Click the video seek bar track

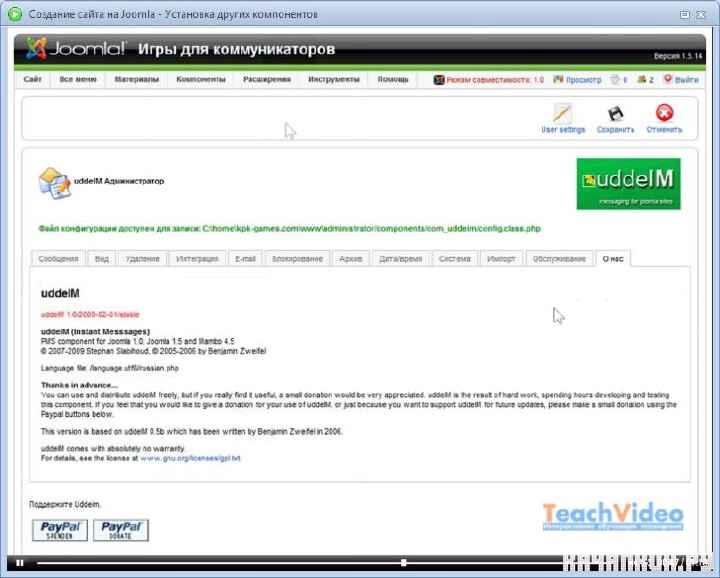coord(299,563)
